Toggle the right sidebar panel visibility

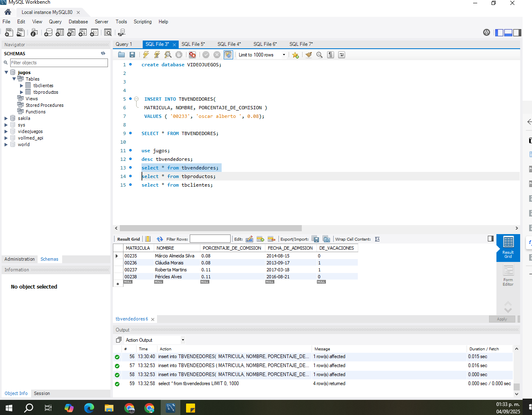click(517, 33)
